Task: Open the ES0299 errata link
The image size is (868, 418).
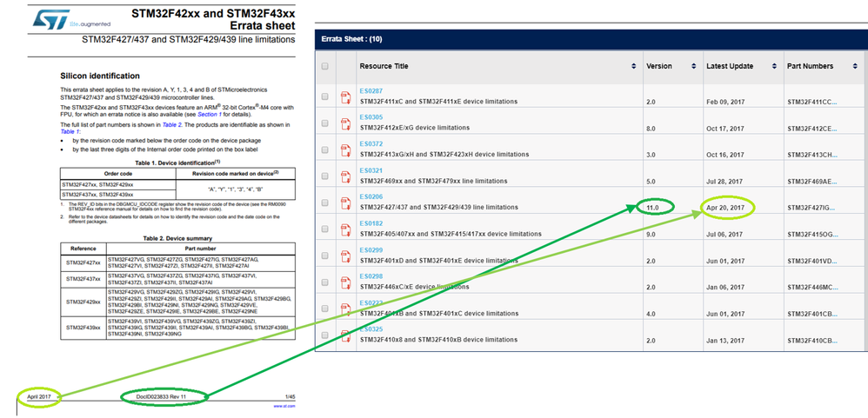Action: pyautogui.click(x=371, y=250)
